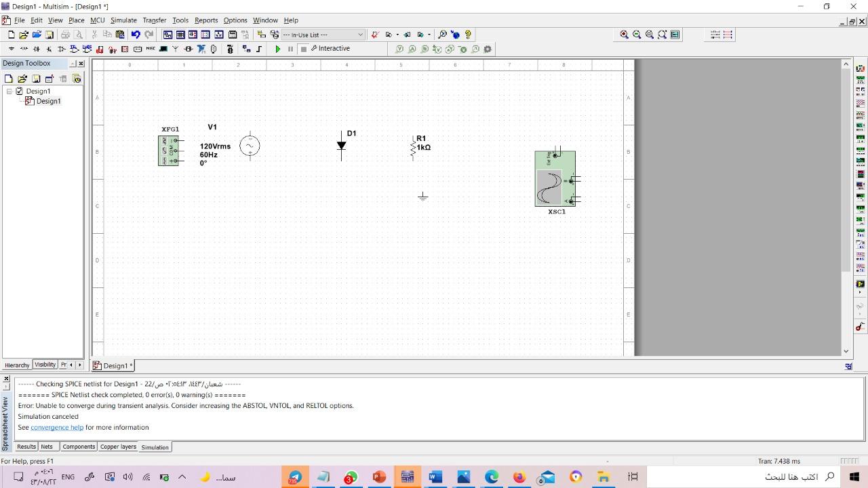Open the Place menu
Screen dimensions: 868x488
point(76,20)
